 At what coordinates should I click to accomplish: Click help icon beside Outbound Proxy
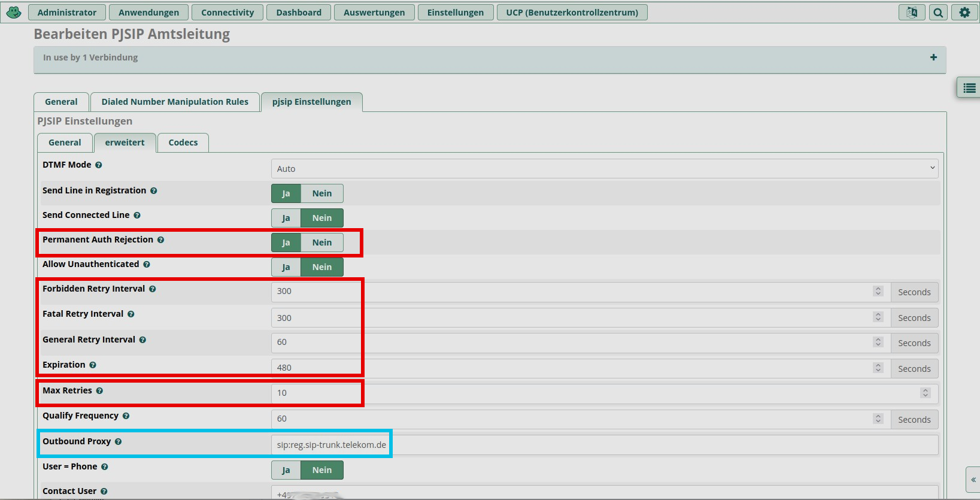(118, 442)
